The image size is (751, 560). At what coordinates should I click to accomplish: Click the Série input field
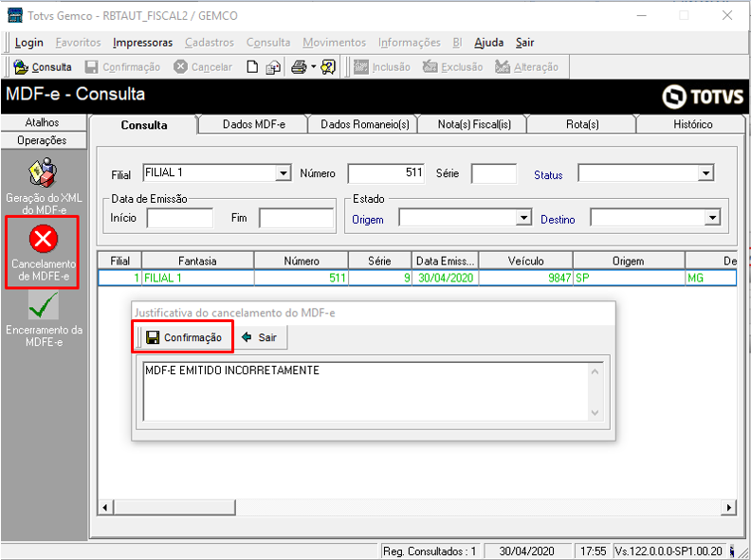(x=494, y=173)
